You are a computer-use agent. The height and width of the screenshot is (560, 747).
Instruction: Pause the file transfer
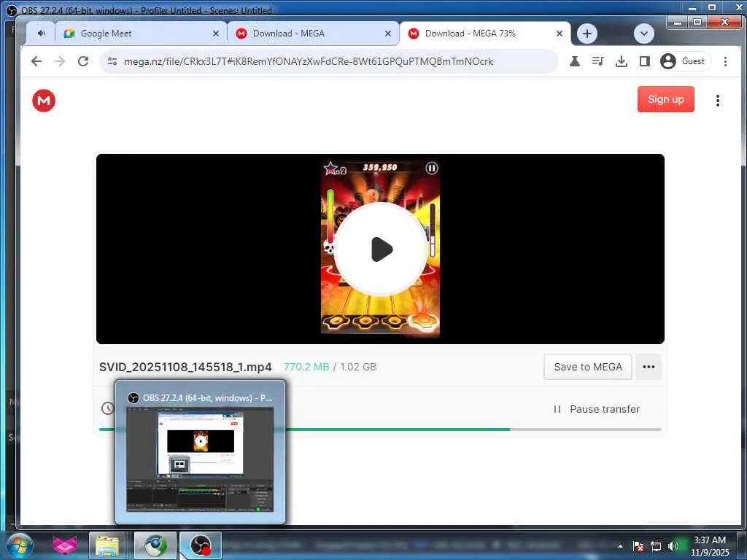596,409
